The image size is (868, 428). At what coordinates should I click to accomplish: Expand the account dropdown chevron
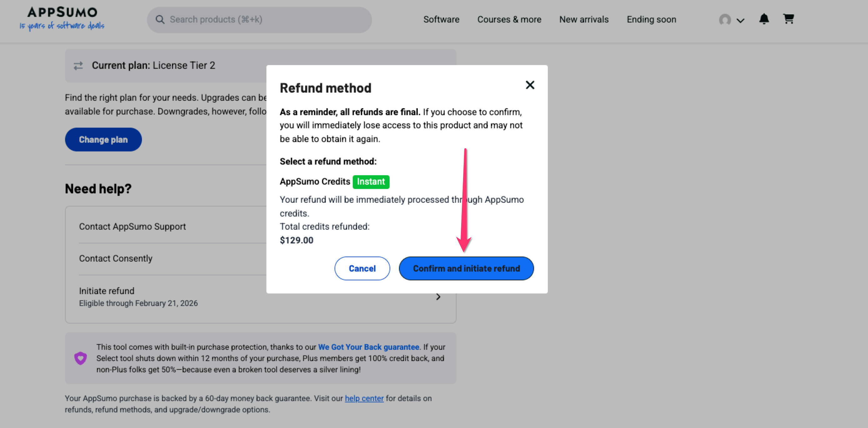pyautogui.click(x=740, y=21)
